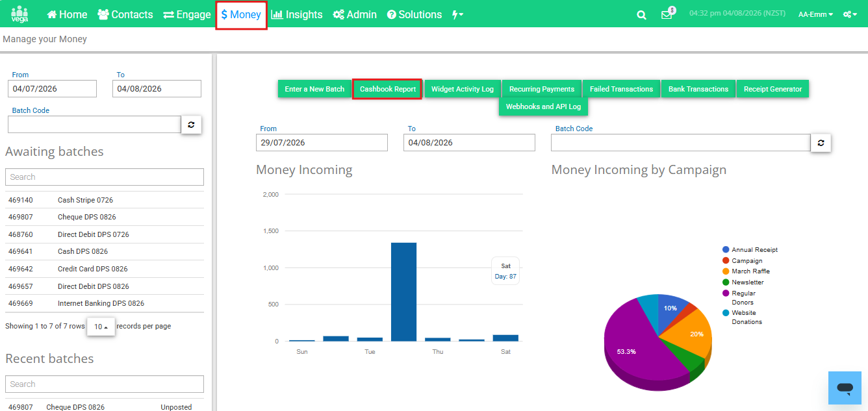The image size is (868, 411).
Task: Click the March Raffle orange legend swatch
Action: click(x=726, y=271)
